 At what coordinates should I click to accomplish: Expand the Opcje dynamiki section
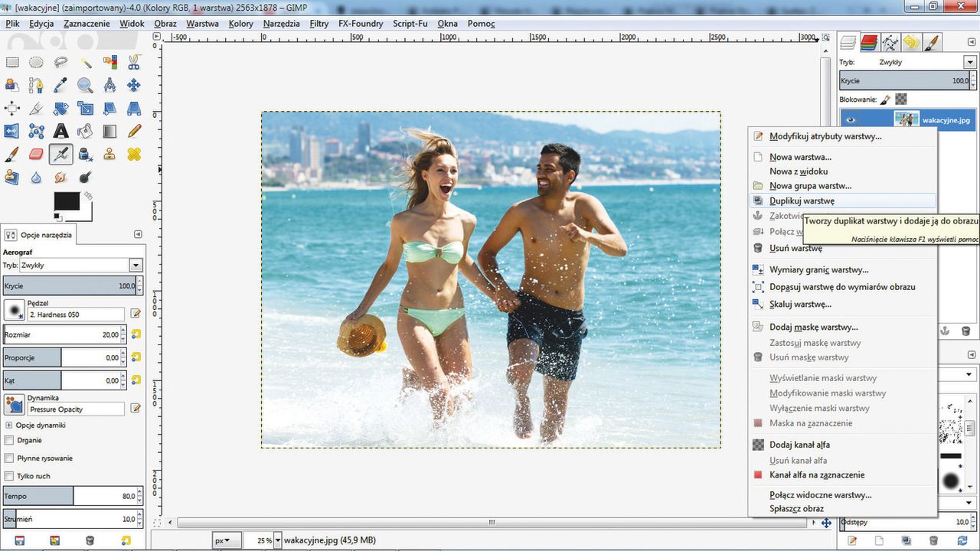point(9,425)
